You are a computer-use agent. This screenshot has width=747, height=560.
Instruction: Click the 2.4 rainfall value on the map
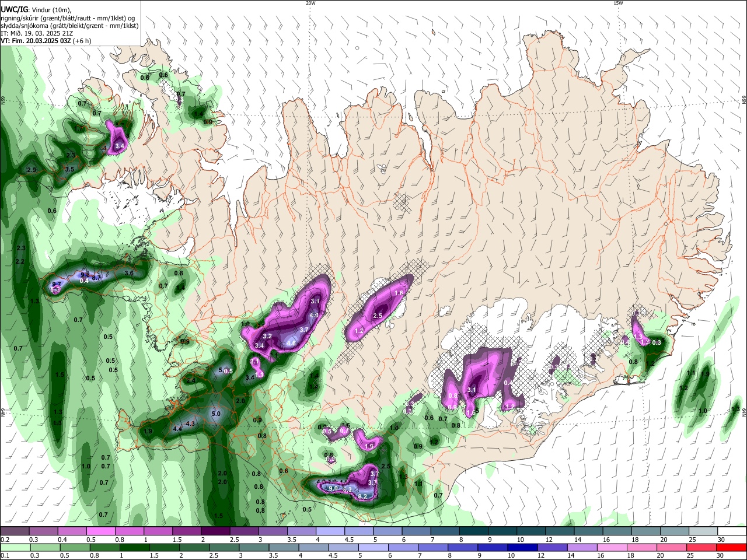tap(190, 380)
